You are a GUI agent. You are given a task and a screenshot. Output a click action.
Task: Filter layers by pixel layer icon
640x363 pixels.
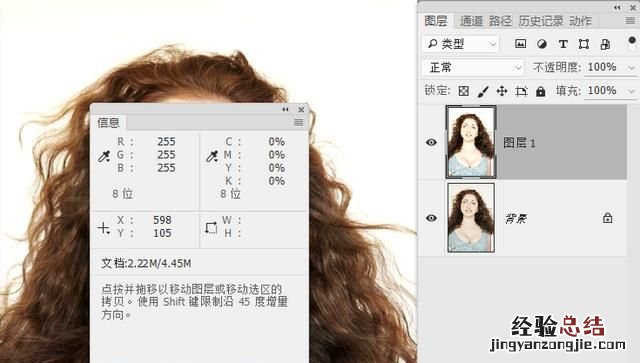tap(520, 44)
